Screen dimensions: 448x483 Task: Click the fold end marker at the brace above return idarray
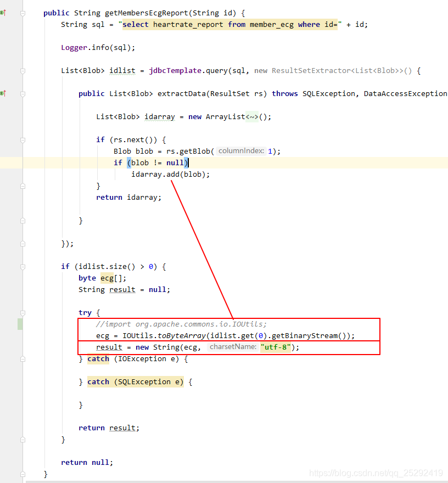click(23, 186)
